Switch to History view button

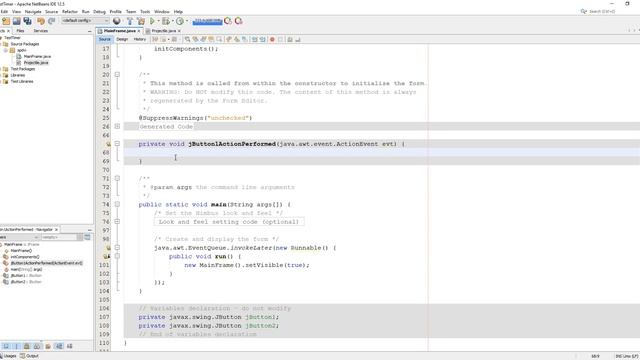[140, 39]
